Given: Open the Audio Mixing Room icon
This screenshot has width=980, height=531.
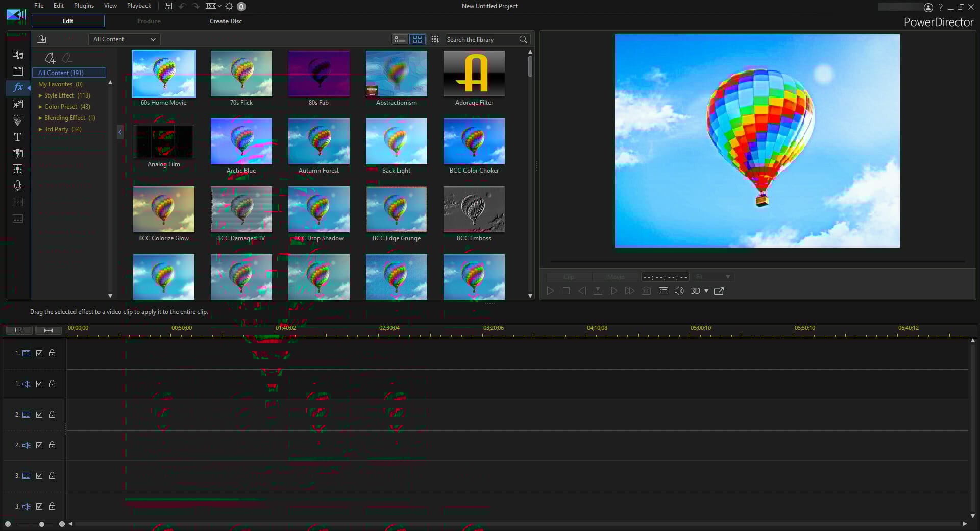Looking at the screenshot, I should [18, 170].
